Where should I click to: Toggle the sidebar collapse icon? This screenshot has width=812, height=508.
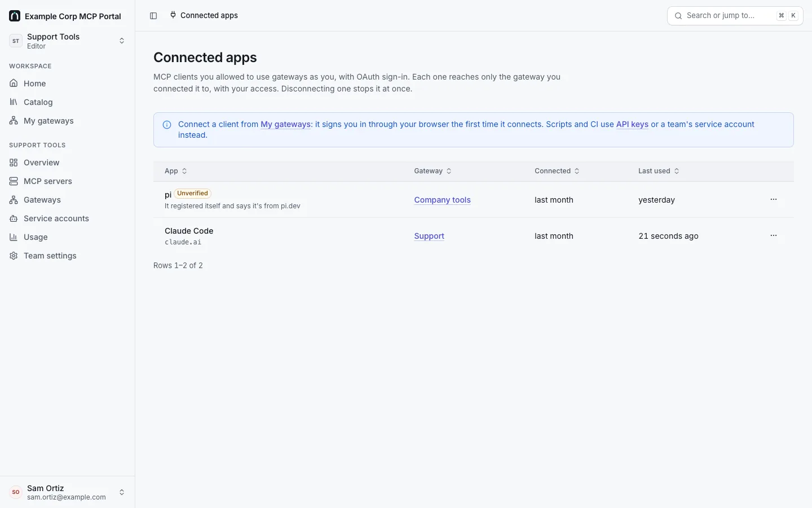pyautogui.click(x=153, y=16)
